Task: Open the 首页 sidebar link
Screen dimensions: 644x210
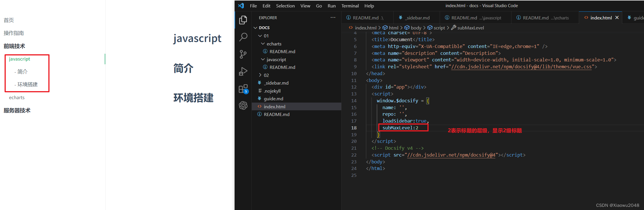Action: pos(9,20)
